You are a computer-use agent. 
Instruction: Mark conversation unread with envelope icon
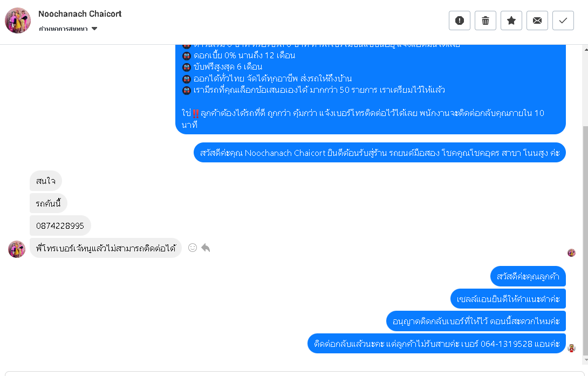[537, 20]
